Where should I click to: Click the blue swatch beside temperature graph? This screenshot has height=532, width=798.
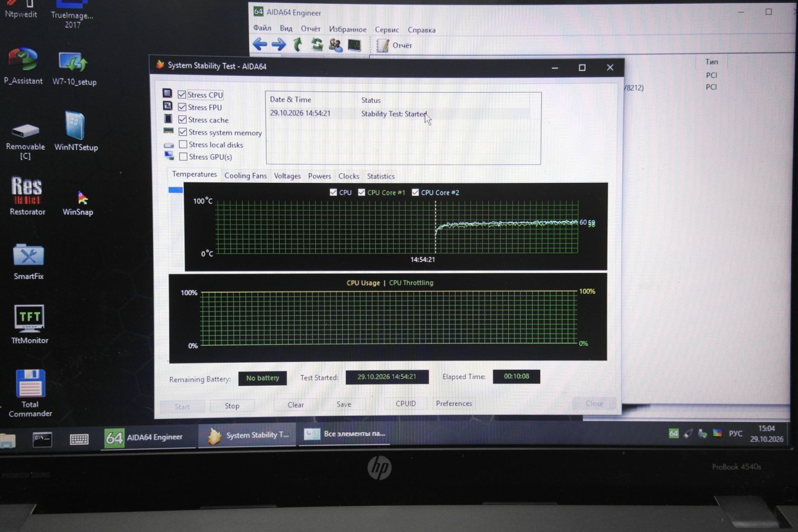176,190
